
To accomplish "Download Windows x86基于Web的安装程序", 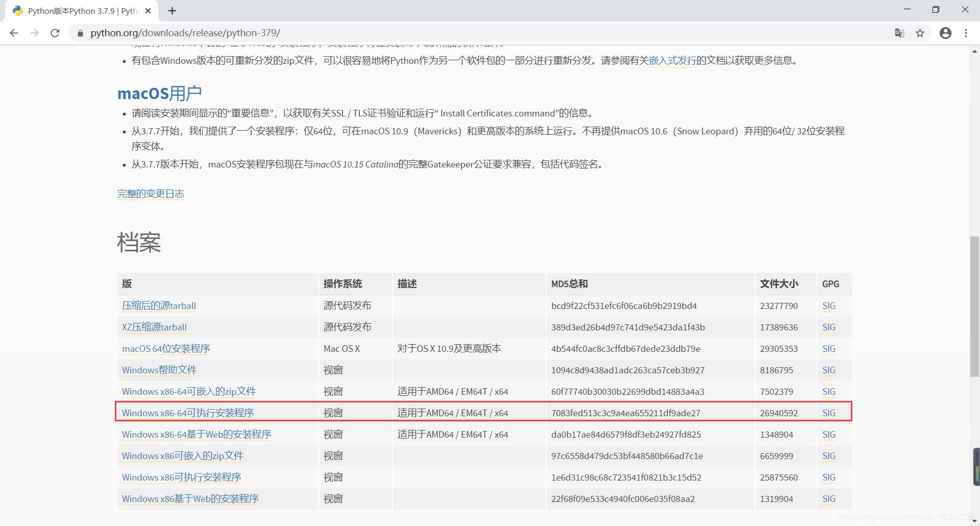I will tap(190, 499).
